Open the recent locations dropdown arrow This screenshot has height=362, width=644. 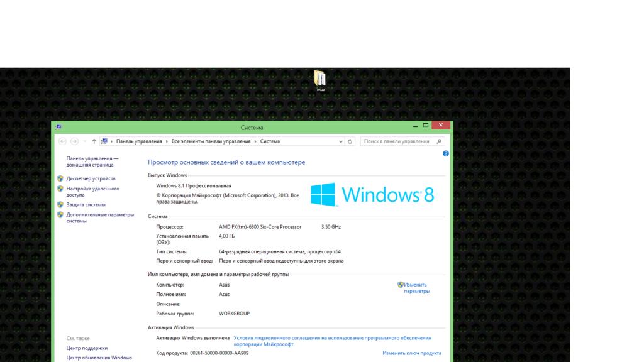pyautogui.click(x=84, y=141)
